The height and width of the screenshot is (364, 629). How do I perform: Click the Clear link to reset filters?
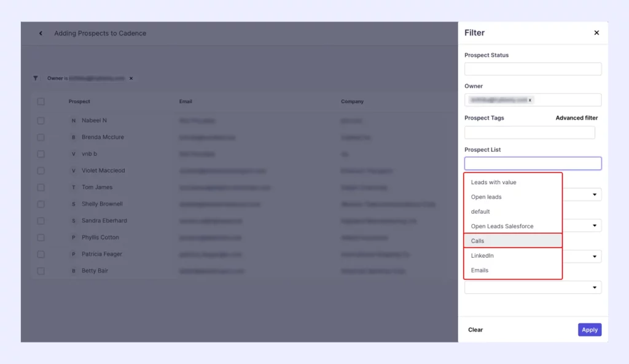pyautogui.click(x=475, y=330)
